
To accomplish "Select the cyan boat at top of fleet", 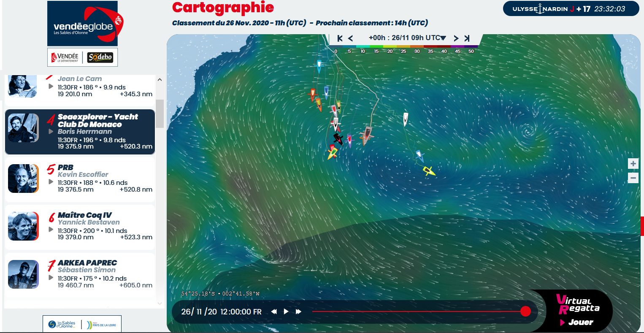I will click(319, 66).
